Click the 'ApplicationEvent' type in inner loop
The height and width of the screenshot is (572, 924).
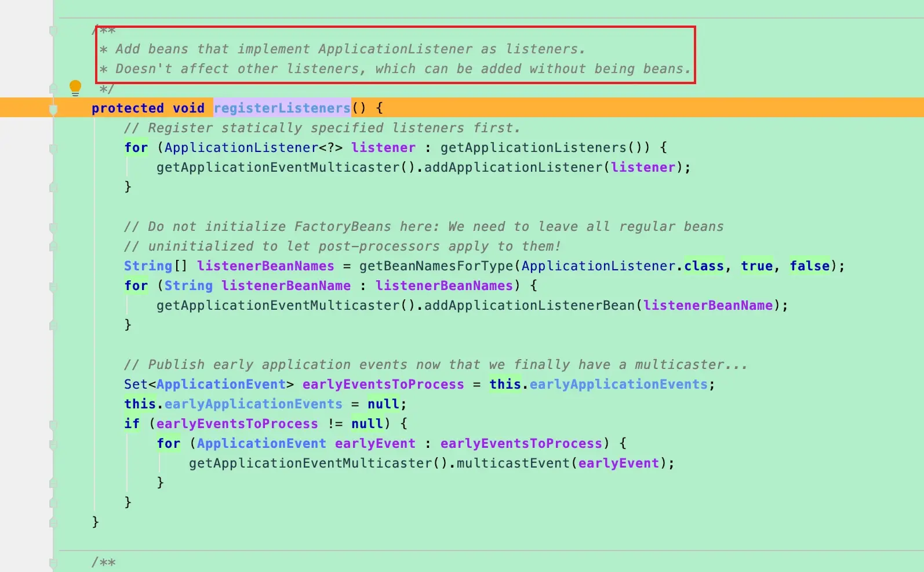261,443
